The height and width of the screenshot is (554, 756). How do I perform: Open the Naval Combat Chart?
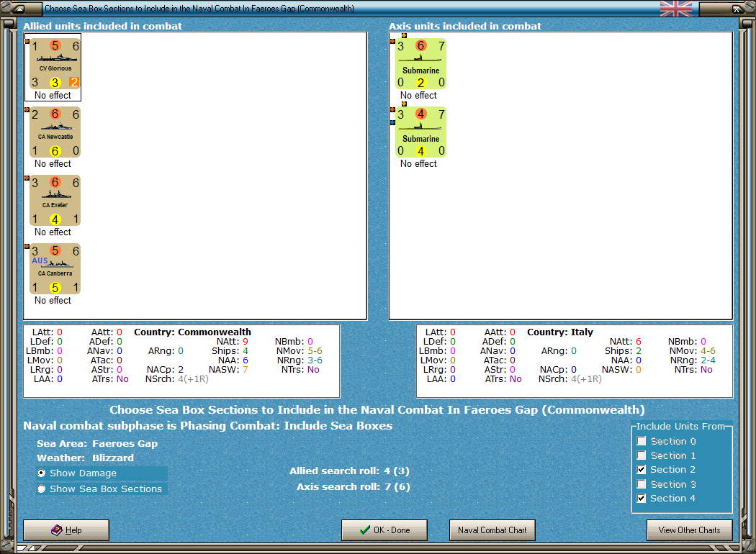tap(492, 530)
